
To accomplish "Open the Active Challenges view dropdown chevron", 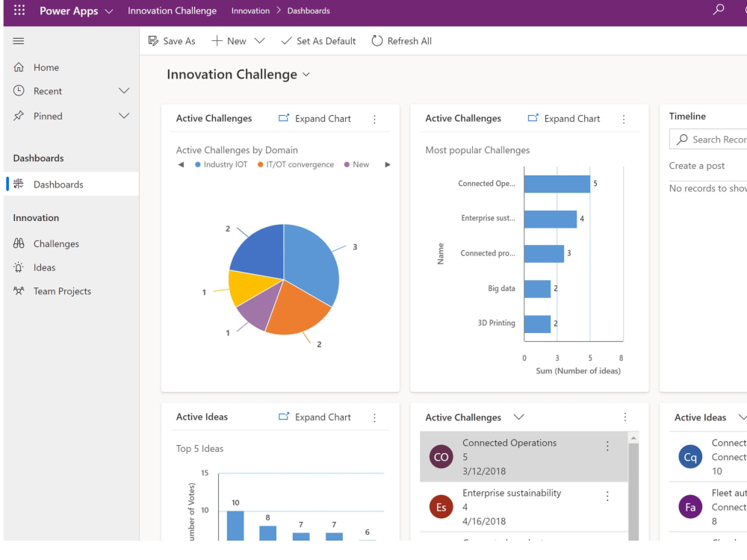I will [519, 417].
